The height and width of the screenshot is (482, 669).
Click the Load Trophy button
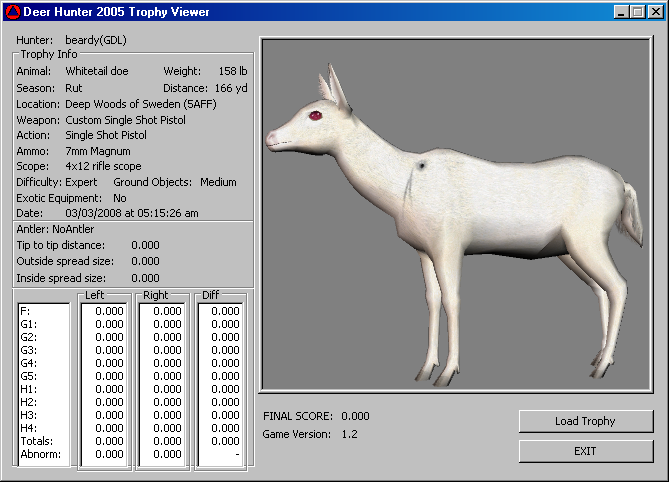point(586,421)
